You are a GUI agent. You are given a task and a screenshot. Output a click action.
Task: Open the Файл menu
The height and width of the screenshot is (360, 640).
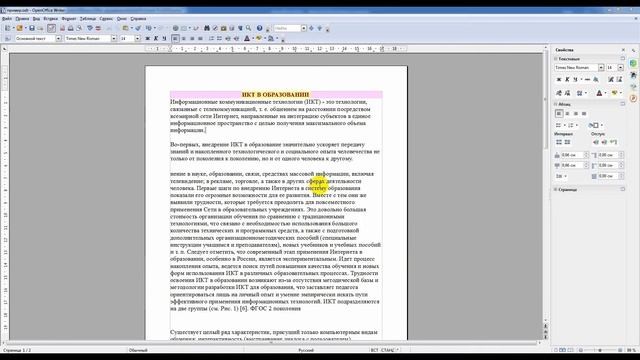[x=7, y=19]
